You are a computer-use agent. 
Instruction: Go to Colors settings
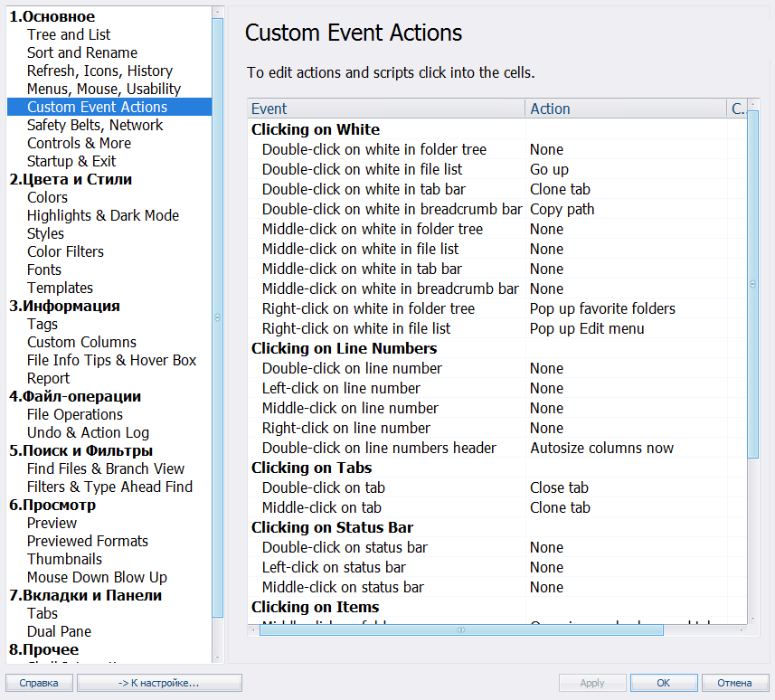point(47,197)
